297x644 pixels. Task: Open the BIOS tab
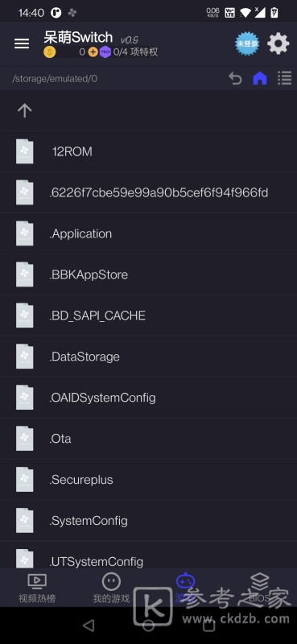tap(260, 588)
